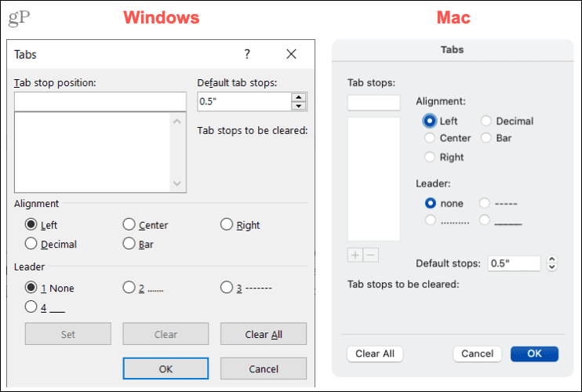Decrease Default tab stops with the down spinner arrow
This screenshot has height=392, width=582.
point(299,106)
